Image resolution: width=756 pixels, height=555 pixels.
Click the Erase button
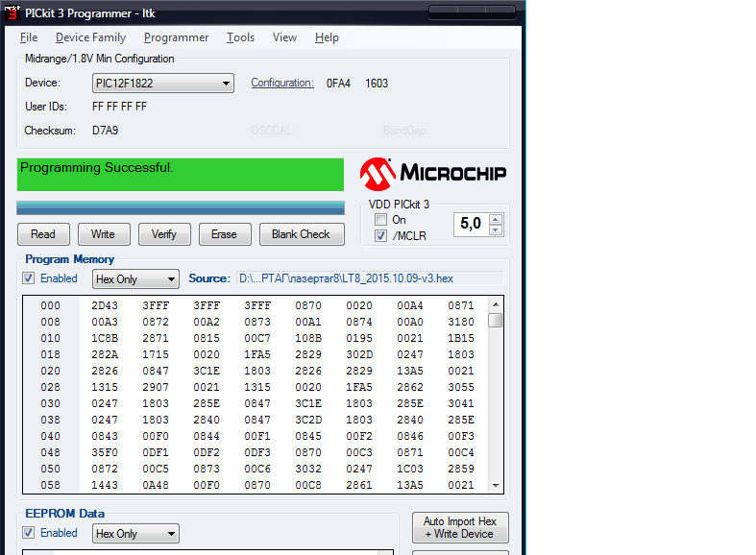pos(225,234)
